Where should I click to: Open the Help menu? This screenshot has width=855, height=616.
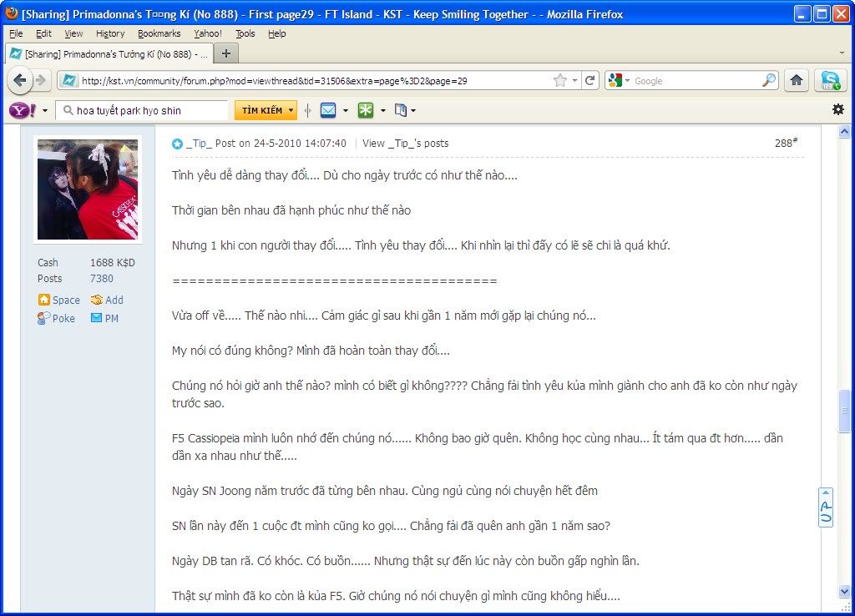point(277,33)
